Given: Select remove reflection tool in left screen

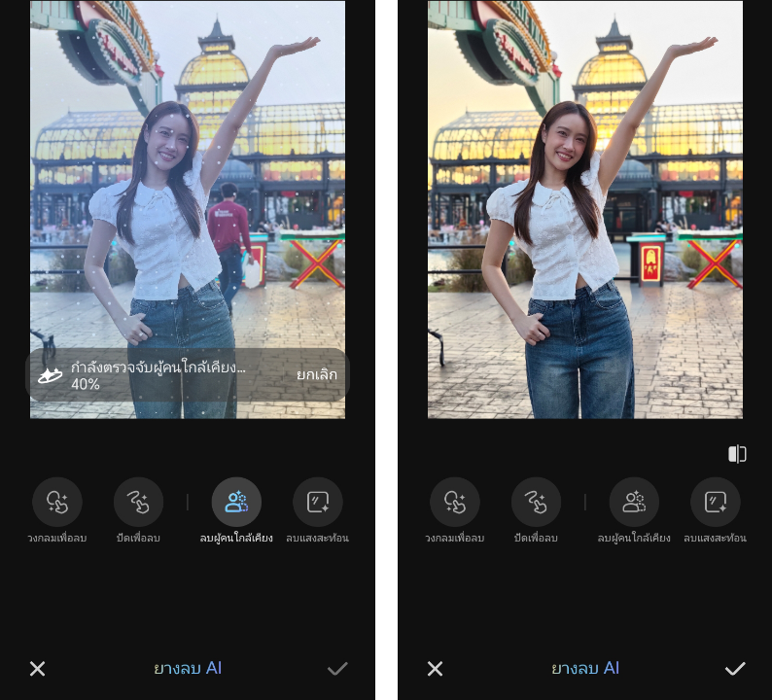Looking at the screenshot, I should [x=318, y=502].
